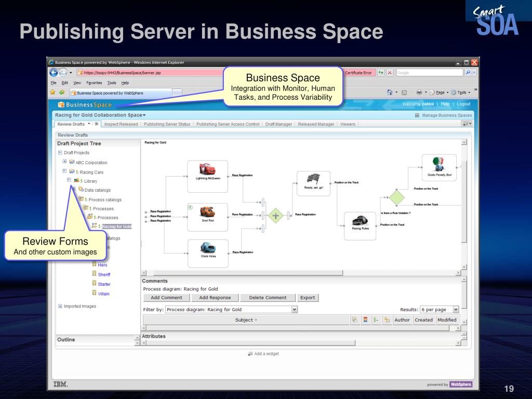Click the Snot Rod task node
Viewport: 532px width, 399px height.
tap(208, 217)
